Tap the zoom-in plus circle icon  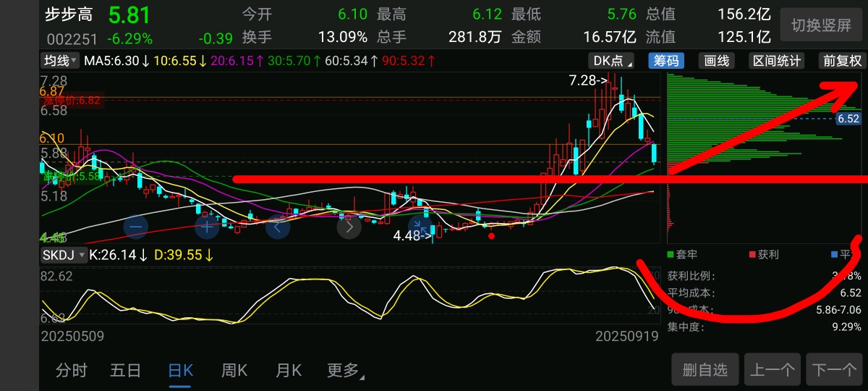pyautogui.click(x=207, y=227)
